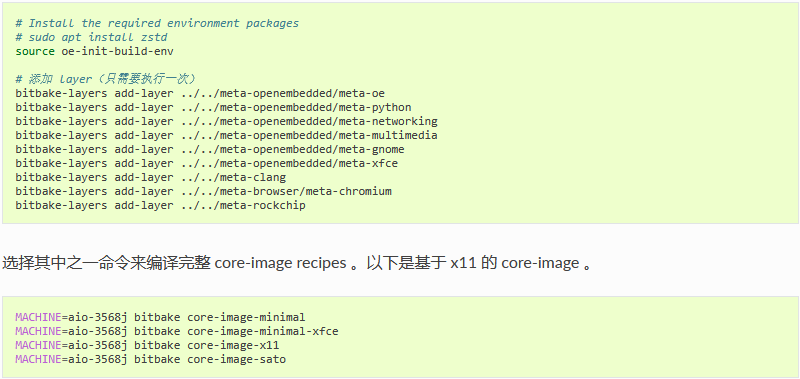The height and width of the screenshot is (379, 800).
Task: Click the bitbake core-image-minimal command
Action: pos(160,317)
